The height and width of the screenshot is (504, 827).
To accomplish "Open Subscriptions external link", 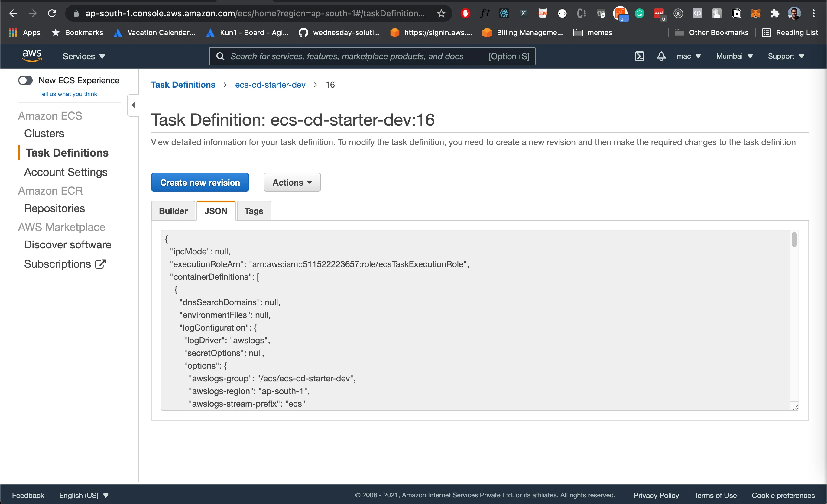I will coord(65,264).
